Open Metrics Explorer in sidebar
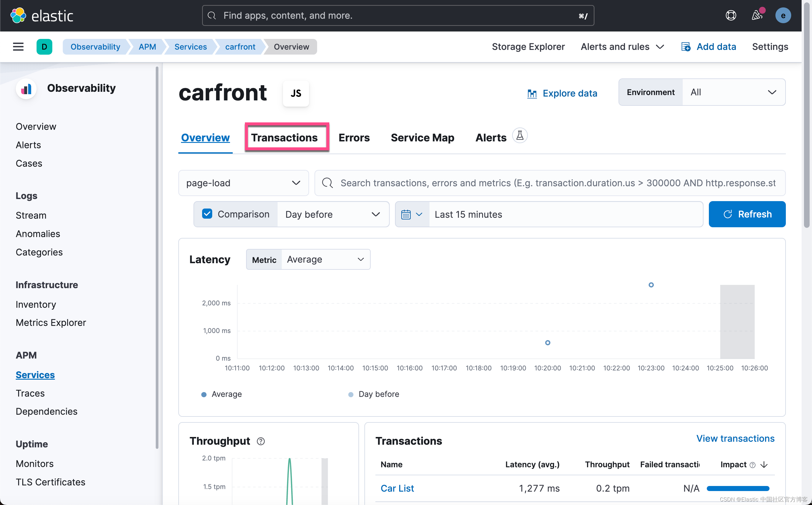 coord(51,323)
